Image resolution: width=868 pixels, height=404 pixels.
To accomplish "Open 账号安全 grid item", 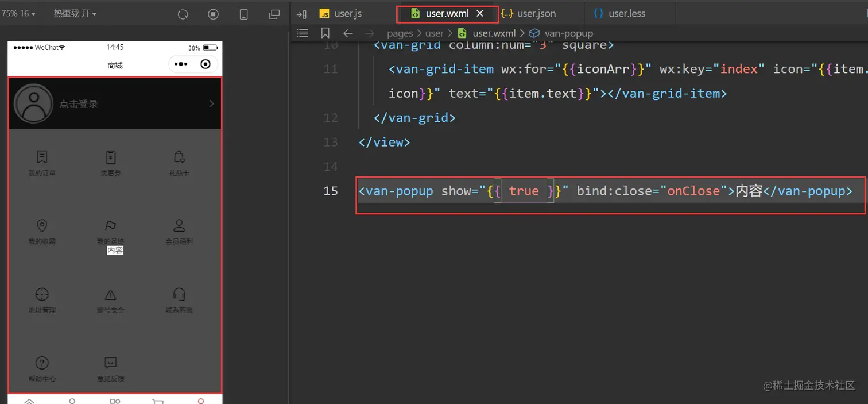I will 111,301.
